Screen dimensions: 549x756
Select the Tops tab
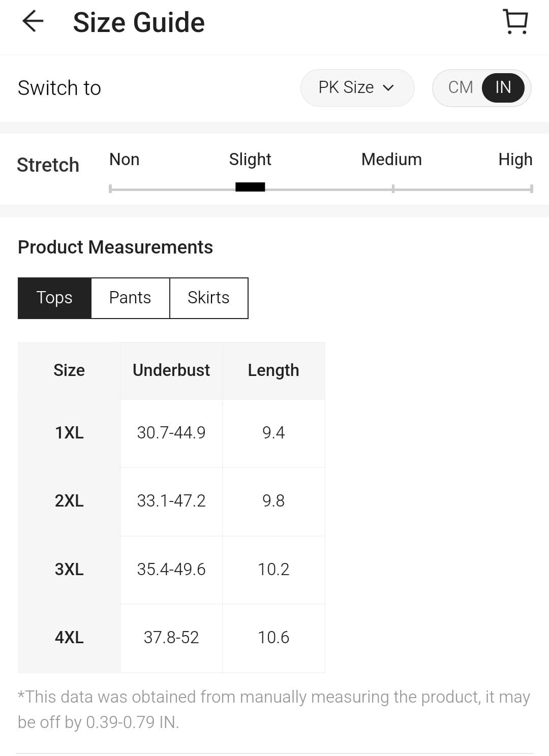(x=54, y=298)
